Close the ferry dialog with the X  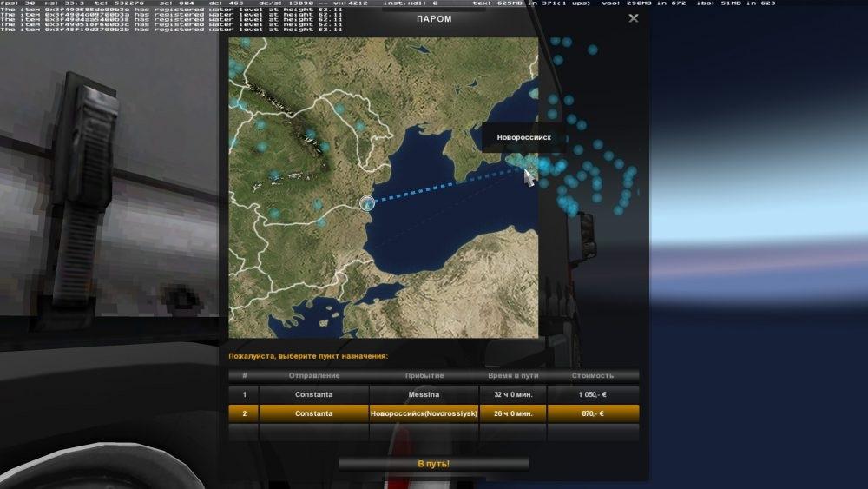coord(634,18)
